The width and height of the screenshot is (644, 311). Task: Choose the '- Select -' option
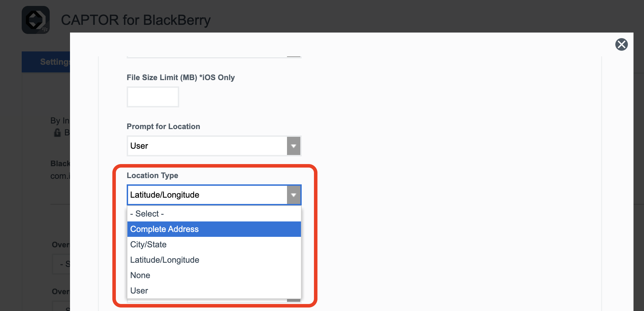click(x=214, y=214)
